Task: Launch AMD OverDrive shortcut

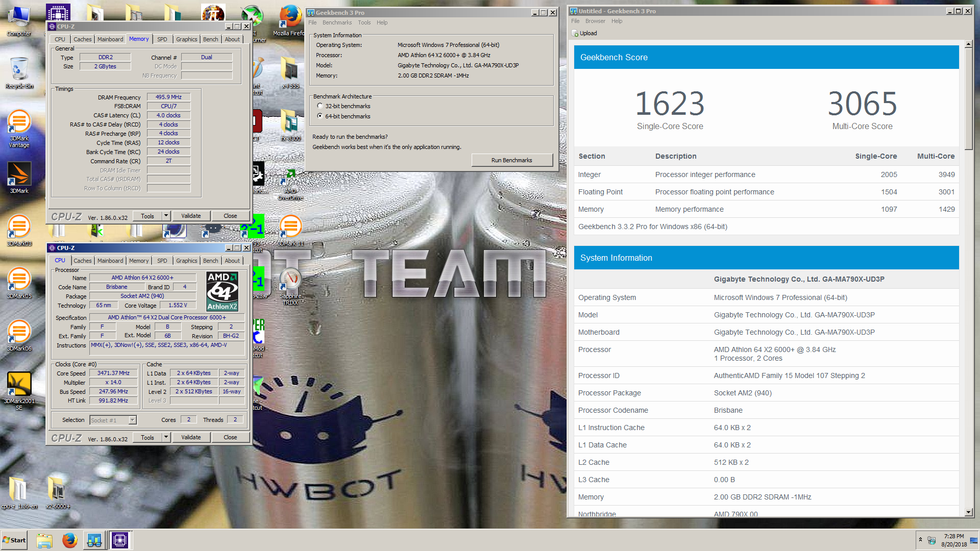Action: (290, 184)
